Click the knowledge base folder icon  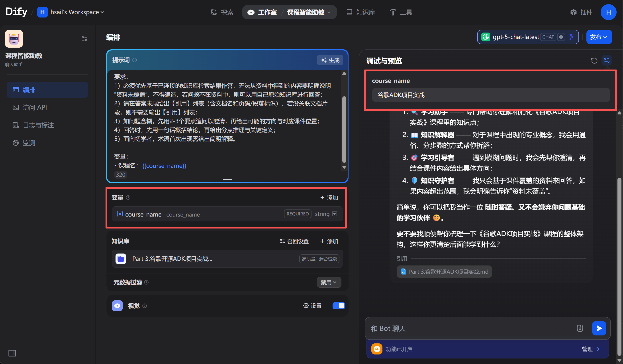coord(121,259)
